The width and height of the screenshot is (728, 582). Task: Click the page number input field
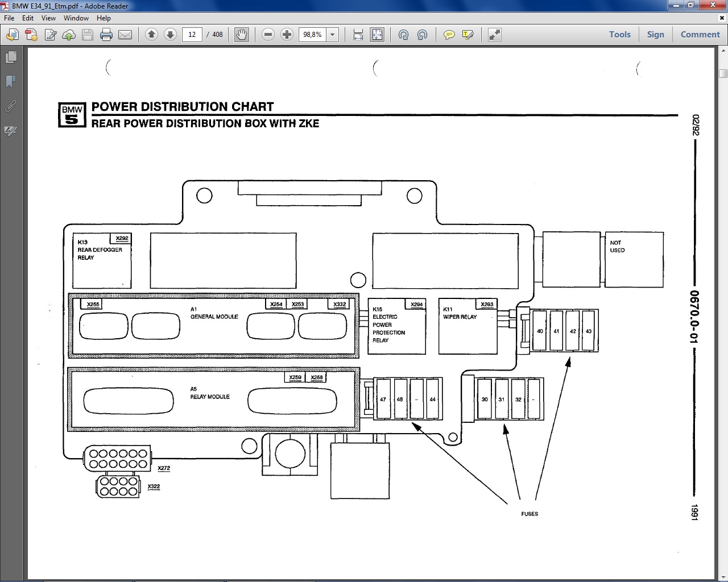tap(192, 35)
